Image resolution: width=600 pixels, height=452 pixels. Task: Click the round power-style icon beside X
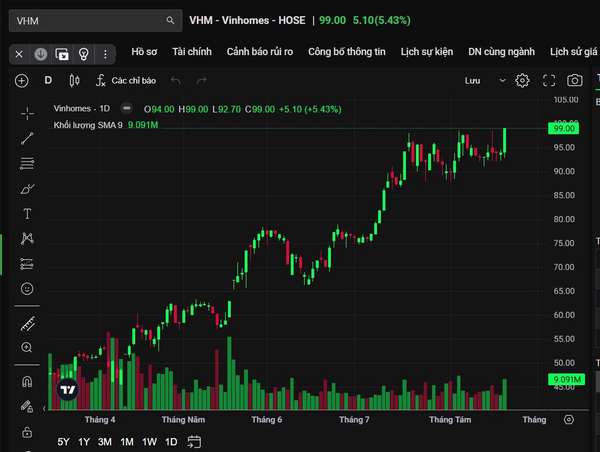[x=41, y=54]
